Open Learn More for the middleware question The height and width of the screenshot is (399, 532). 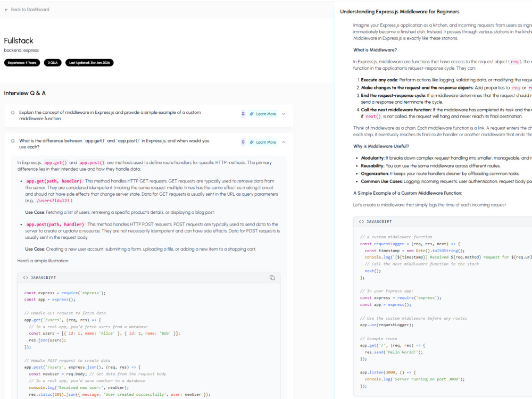tap(263, 114)
